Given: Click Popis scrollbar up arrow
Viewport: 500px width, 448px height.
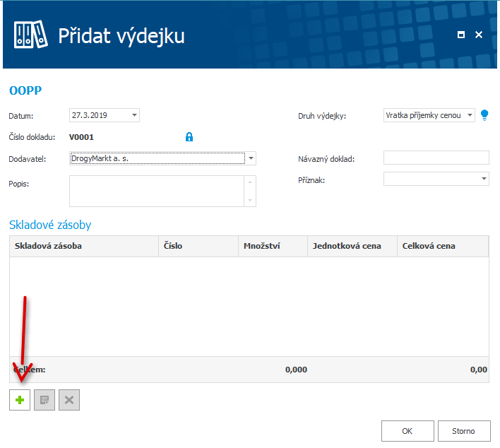Looking at the screenshot, I should tap(250, 182).
